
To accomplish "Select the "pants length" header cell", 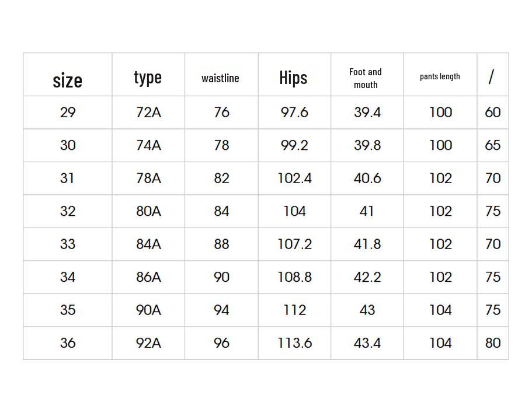I will (440, 76).
